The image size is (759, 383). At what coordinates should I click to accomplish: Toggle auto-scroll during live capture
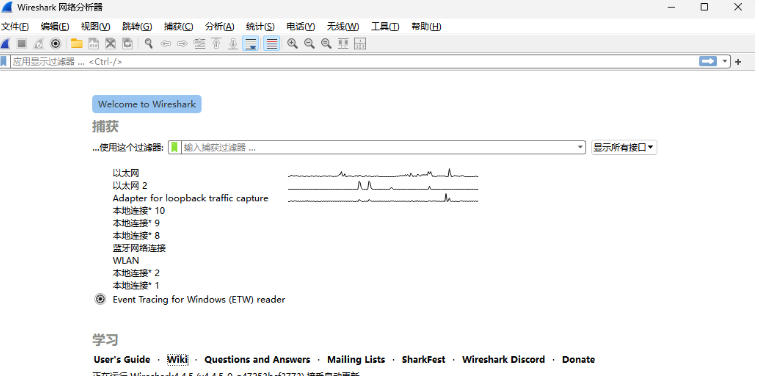click(251, 44)
